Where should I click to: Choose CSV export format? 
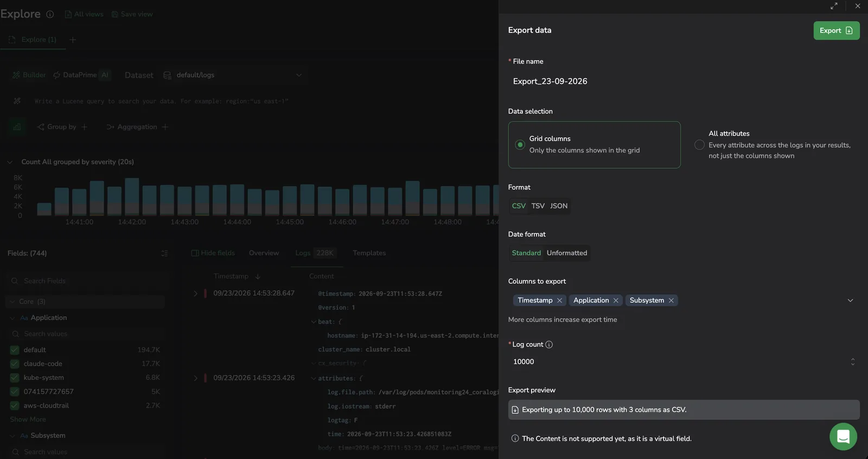pos(519,206)
